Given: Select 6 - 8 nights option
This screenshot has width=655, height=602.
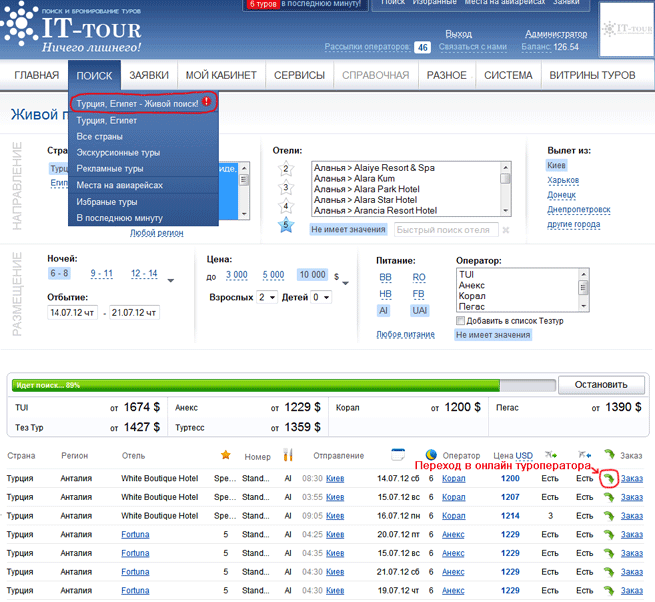Looking at the screenshot, I should pyautogui.click(x=59, y=273).
